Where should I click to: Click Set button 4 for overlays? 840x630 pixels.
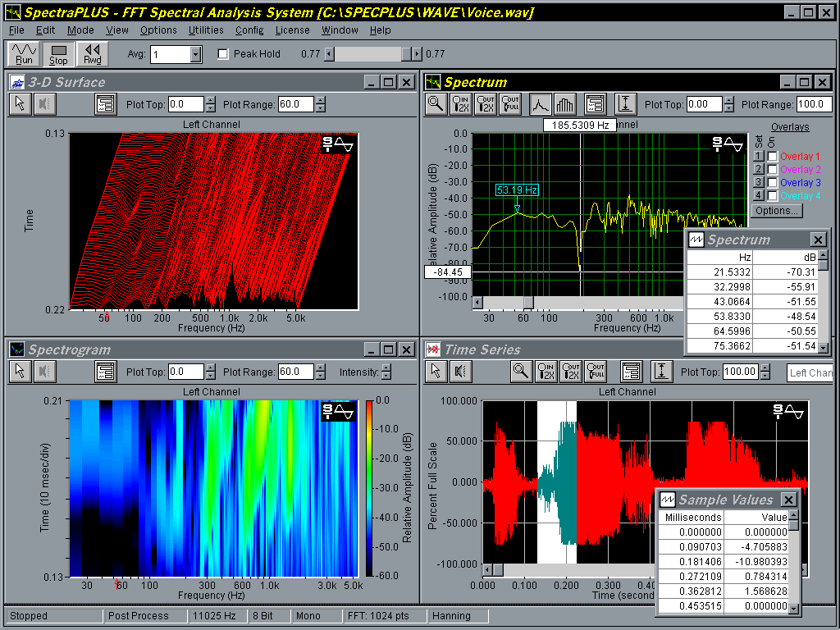tap(759, 195)
